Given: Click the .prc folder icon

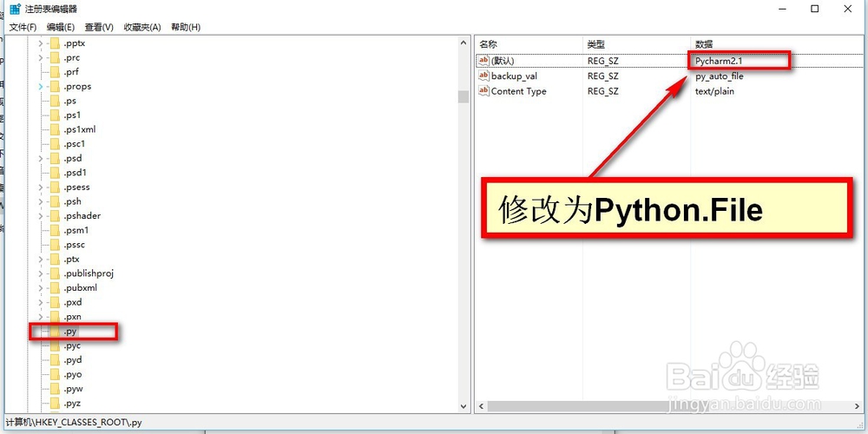Looking at the screenshot, I should 54,57.
